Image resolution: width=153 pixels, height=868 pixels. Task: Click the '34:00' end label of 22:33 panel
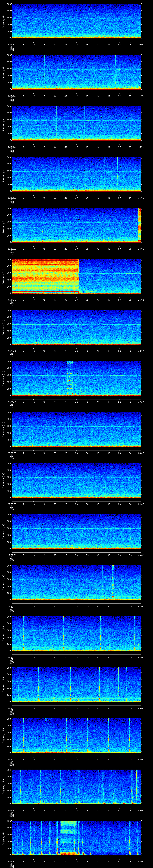coord(141,249)
